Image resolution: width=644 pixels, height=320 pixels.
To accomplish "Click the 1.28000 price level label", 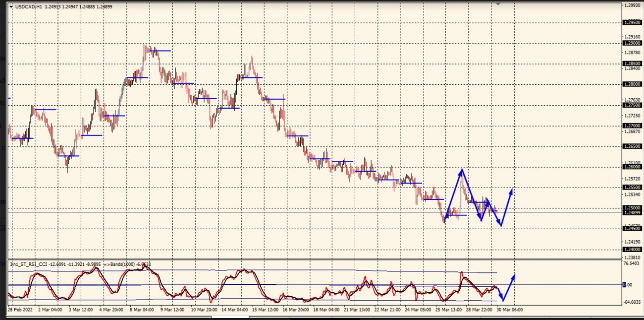I will point(632,84).
